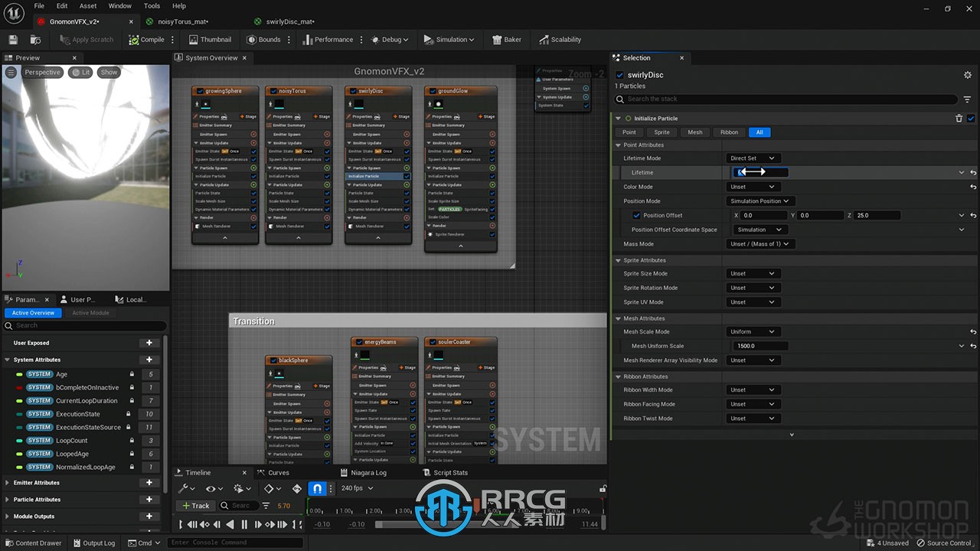
Task: Click the Performance toolbar button
Action: [x=328, y=40]
